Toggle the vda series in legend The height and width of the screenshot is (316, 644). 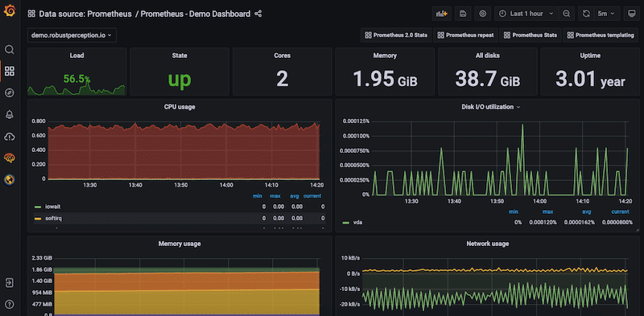pyautogui.click(x=357, y=223)
